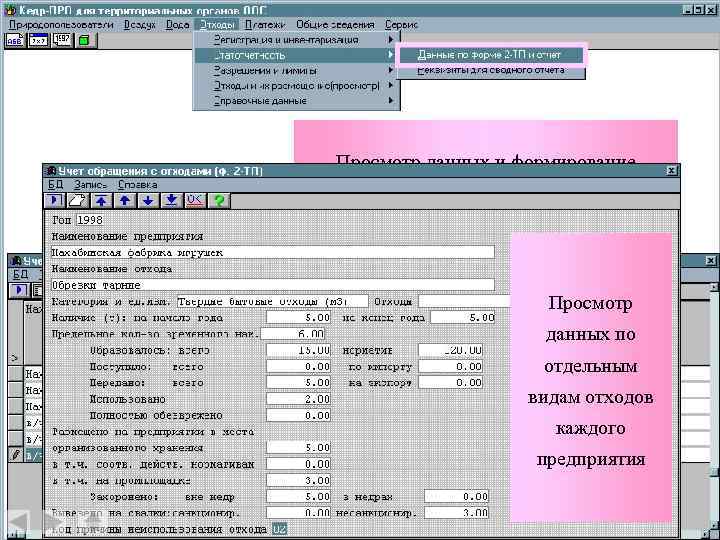The image size is (720, 540).
Task: Click the form window title bar icon
Action: point(51,171)
